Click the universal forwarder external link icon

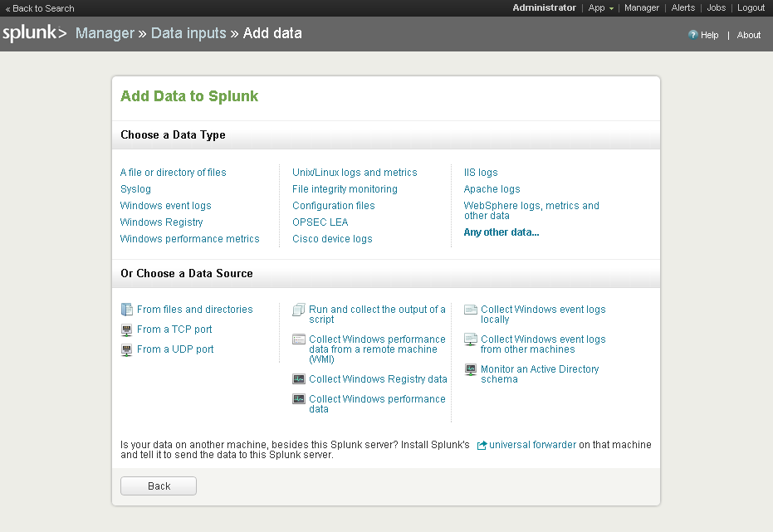click(x=482, y=446)
